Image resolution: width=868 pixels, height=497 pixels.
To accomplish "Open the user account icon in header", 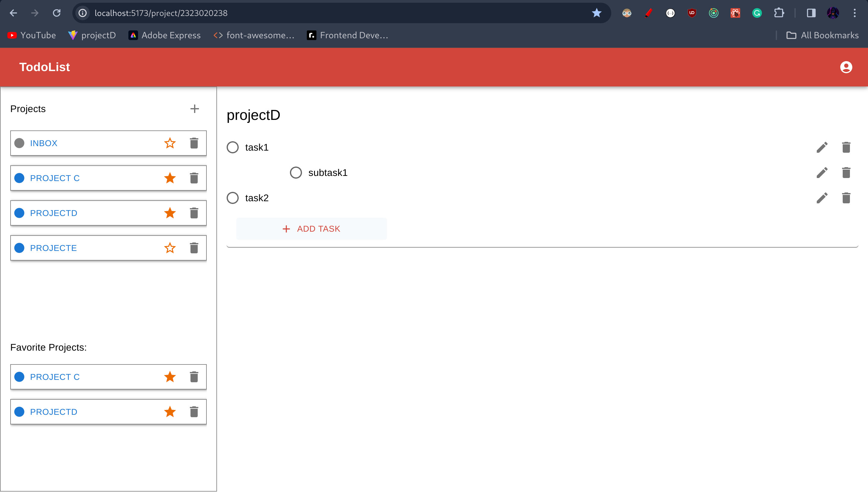I will [846, 67].
